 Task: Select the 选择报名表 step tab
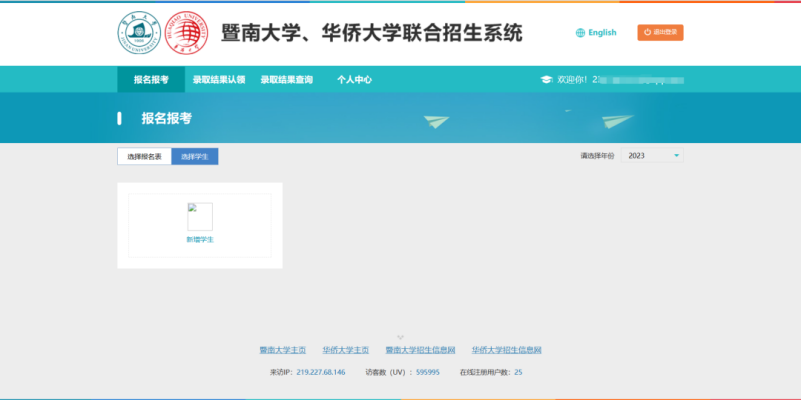(x=145, y=156)
